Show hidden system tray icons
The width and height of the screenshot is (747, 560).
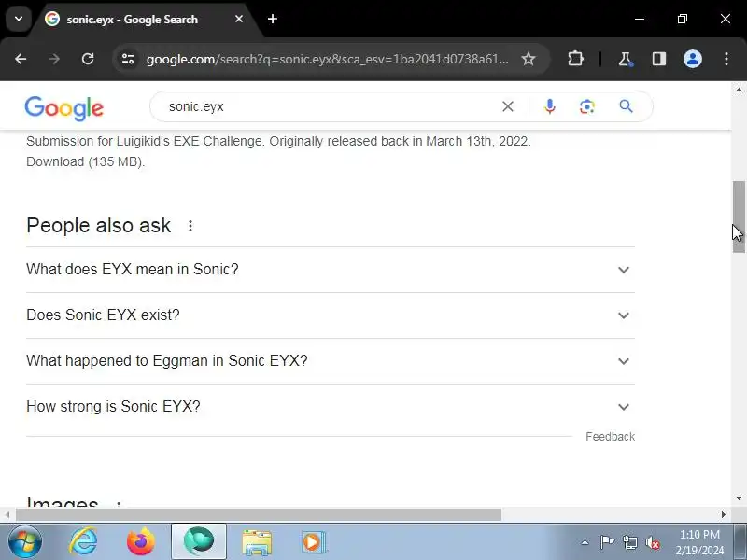click(x=585, y=542)
